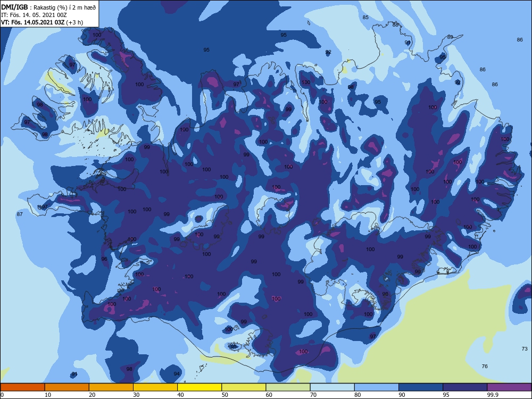Image resolution: width=532 pixels, height=399 pixels.
Task: Click the legend tick label '40'
Action: (180, 395)
